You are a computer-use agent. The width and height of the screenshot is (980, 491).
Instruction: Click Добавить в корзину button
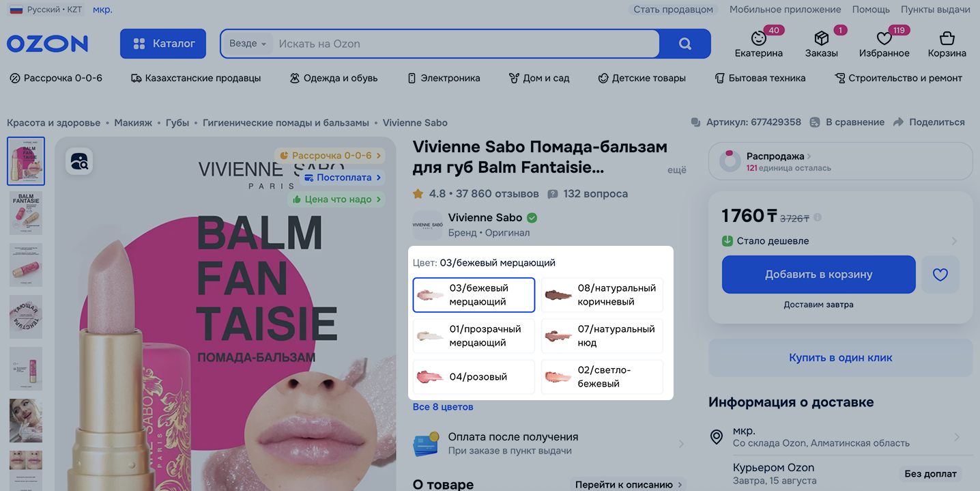[x=819, y=275]
